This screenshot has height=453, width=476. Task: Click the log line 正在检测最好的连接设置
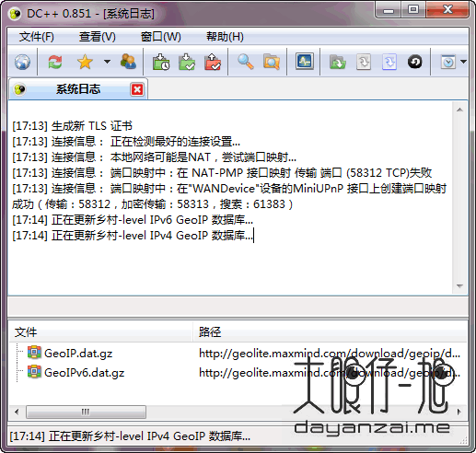point(126,142)
